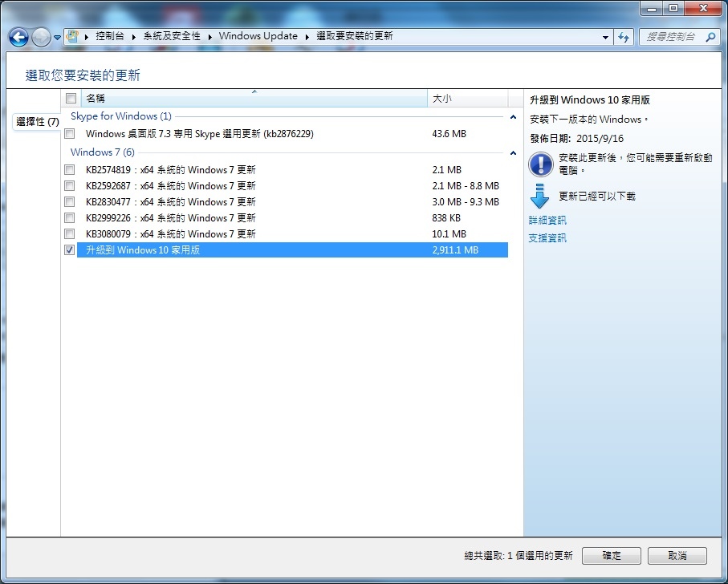Screen dimensions: 728x584
Task: Open the 控制台 breadcrumb
Action: click(x=110, y=36)
